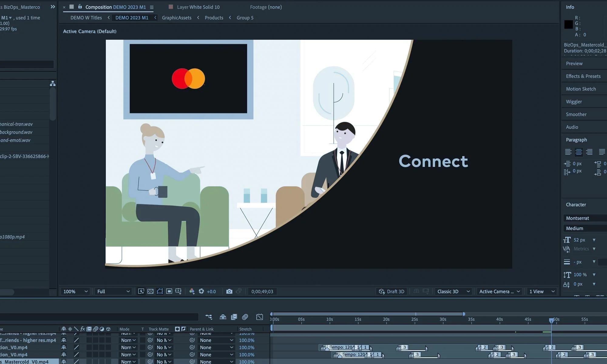The height and width of the screenshot is (364, 607).
Task: Toggle shy switch on the first tion_V0.mp4 layer
Action: pyautogui.click(x=64, y=347)
